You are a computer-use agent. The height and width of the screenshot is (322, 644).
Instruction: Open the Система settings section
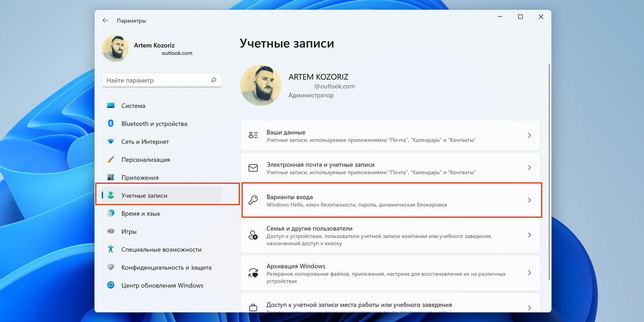point(162,106)
